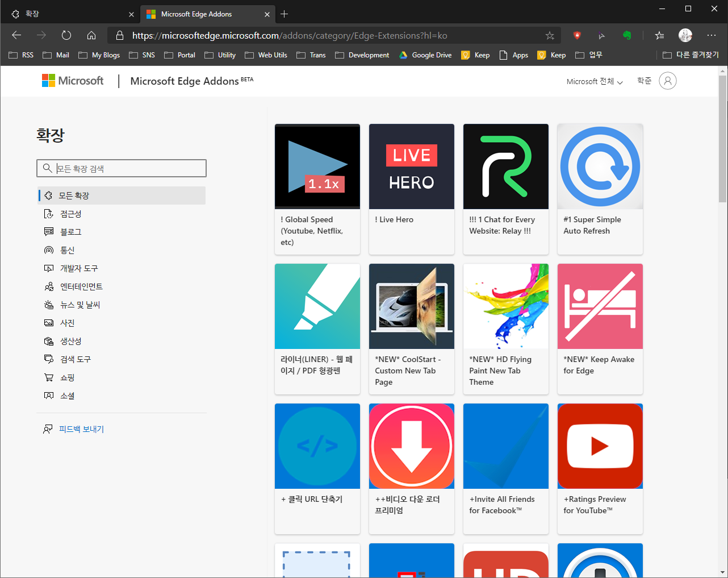Open the account sign-in user icon
728x578 pixels.
[668, 81]
